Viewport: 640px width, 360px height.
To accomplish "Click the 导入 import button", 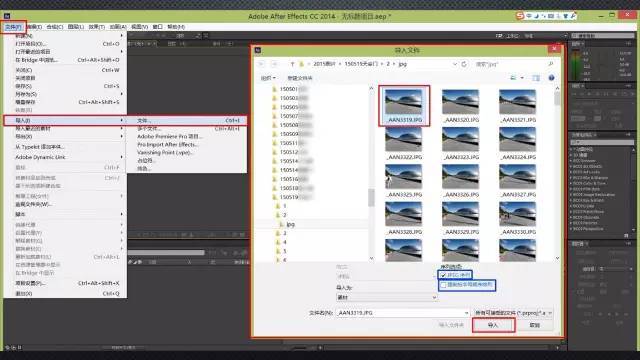I will pyautogui.click(x=493, y=325).
